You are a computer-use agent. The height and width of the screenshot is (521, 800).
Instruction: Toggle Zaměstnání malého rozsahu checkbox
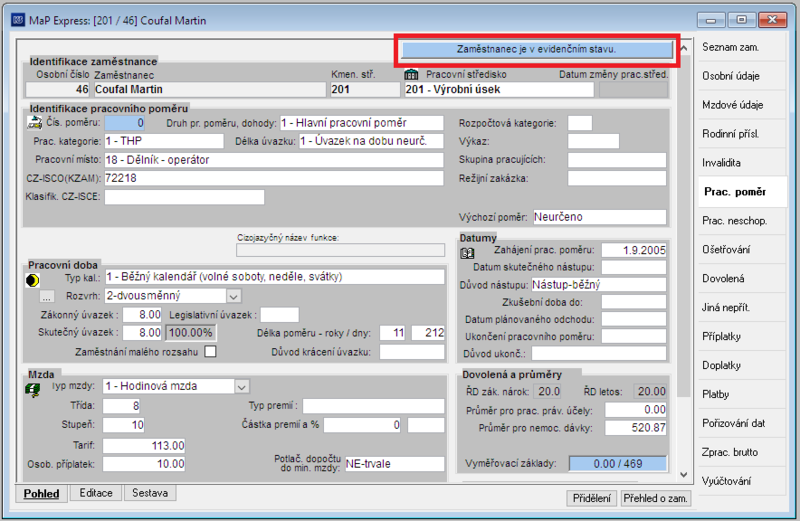pos(210,352)
